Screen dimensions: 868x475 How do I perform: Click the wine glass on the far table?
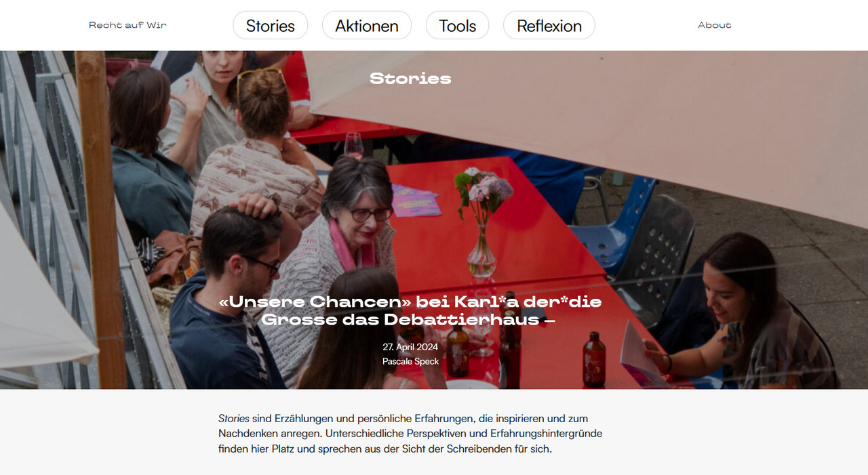pyautogui.click(x=353, y=145)
